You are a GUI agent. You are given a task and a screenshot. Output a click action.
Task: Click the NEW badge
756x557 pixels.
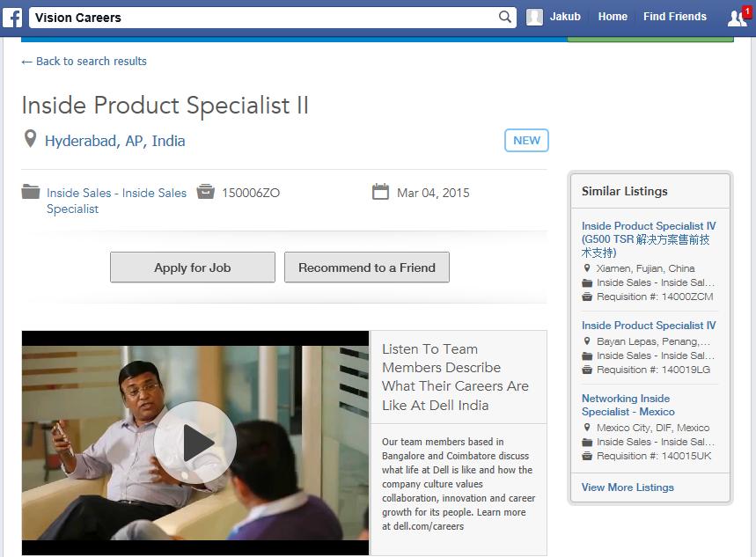526,140
